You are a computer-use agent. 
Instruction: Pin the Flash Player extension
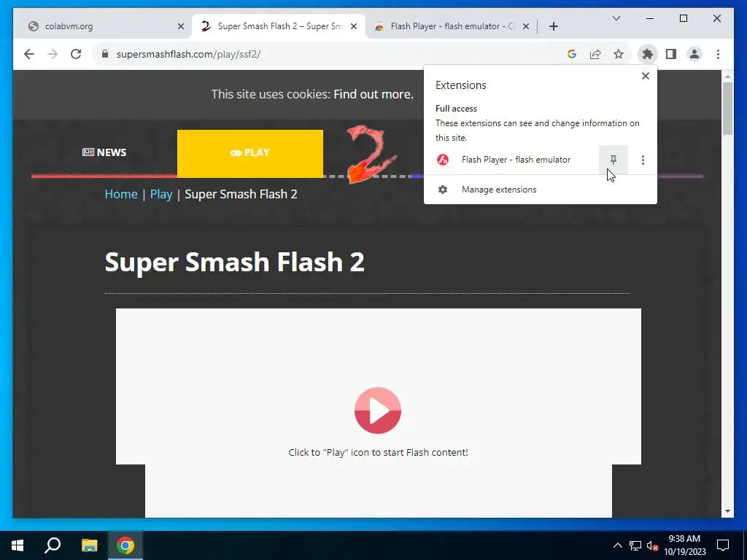(613, 160)
